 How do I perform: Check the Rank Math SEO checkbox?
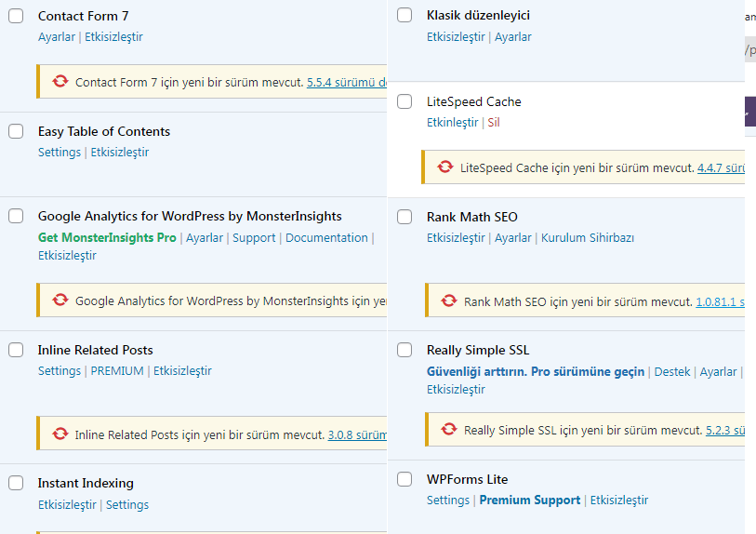(x=405, y=217)
